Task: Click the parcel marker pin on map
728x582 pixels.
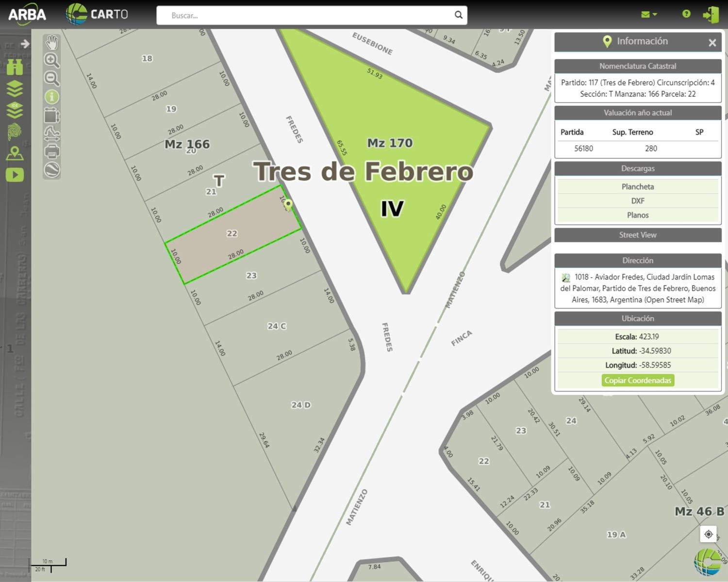Action: (288, 204)
